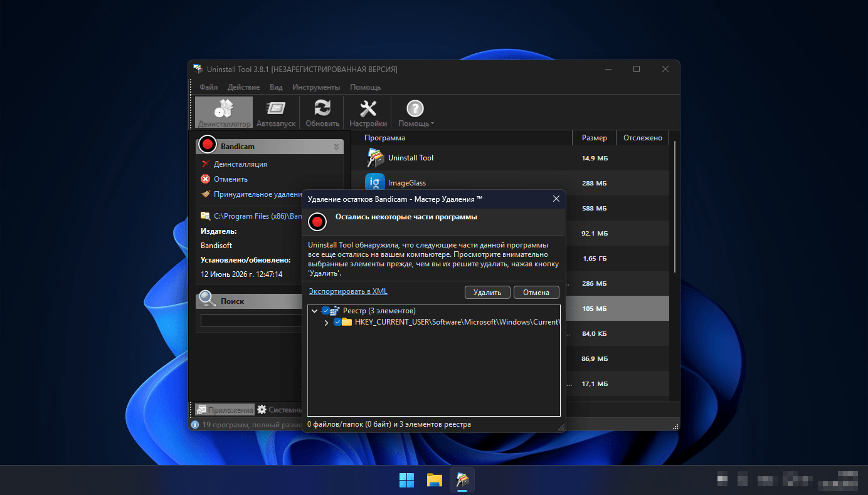
Task: Click the 12 Июнь 2026 г. install date
Action: point(241,274)
